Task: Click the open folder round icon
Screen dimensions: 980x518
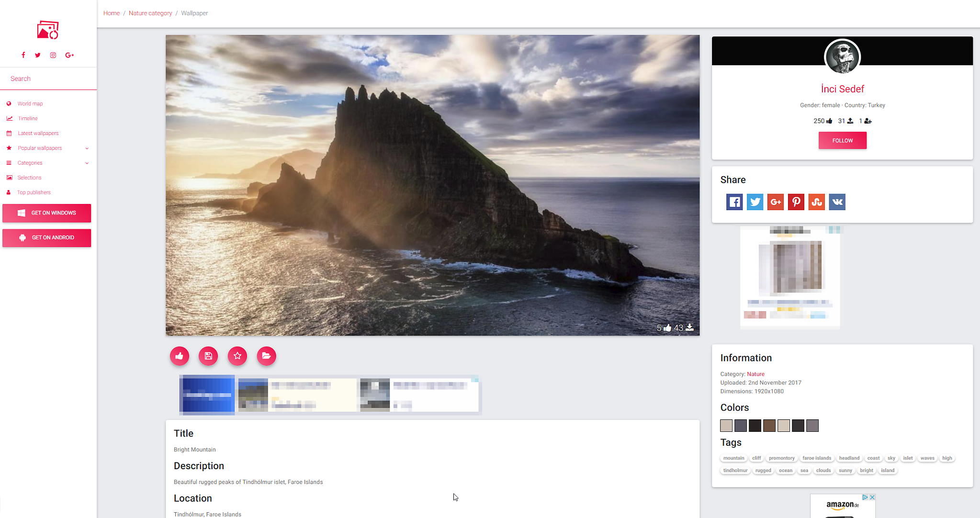Action: coord(266,356)
